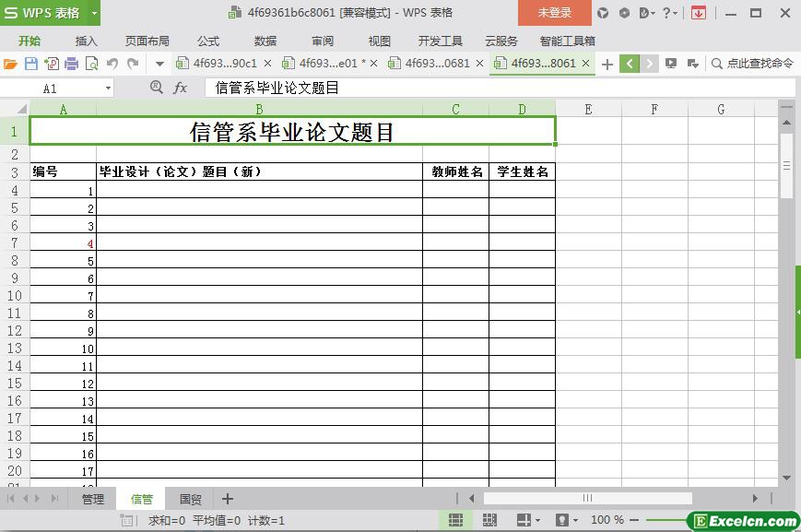Select the 信管 sheet tab

click(142, 500)
